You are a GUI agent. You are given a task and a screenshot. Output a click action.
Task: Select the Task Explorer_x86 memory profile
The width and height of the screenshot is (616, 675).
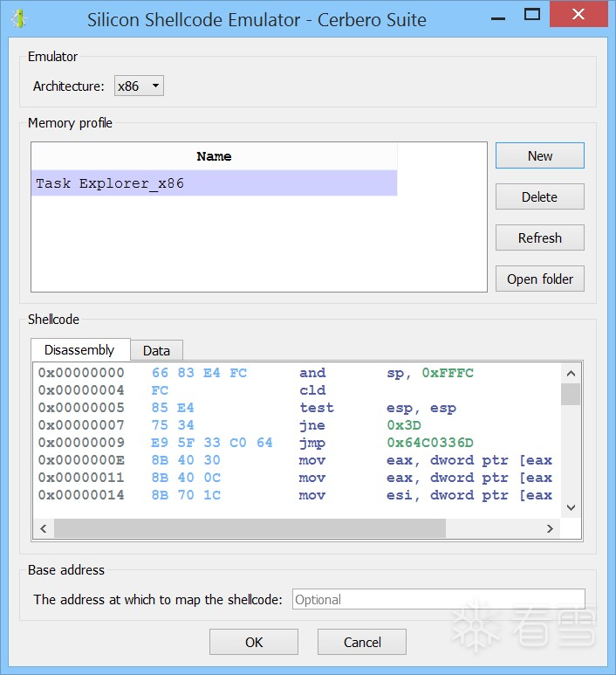215,183
